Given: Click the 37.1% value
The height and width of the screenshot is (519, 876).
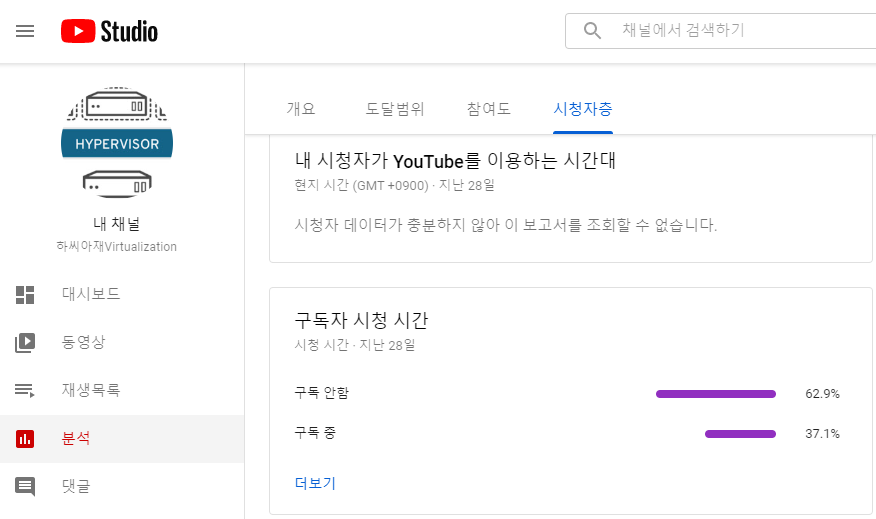Looking at the screenshot, I should 822,434.
